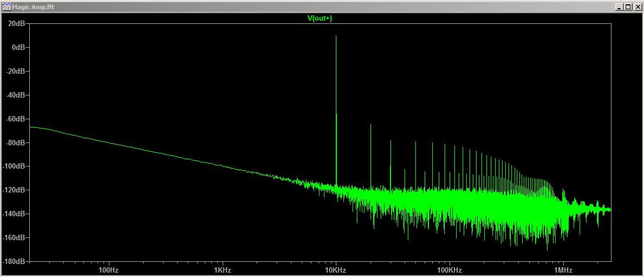644x277 pixels.
Task: Click the 100KHz frequency axis label
Action: 450,270
